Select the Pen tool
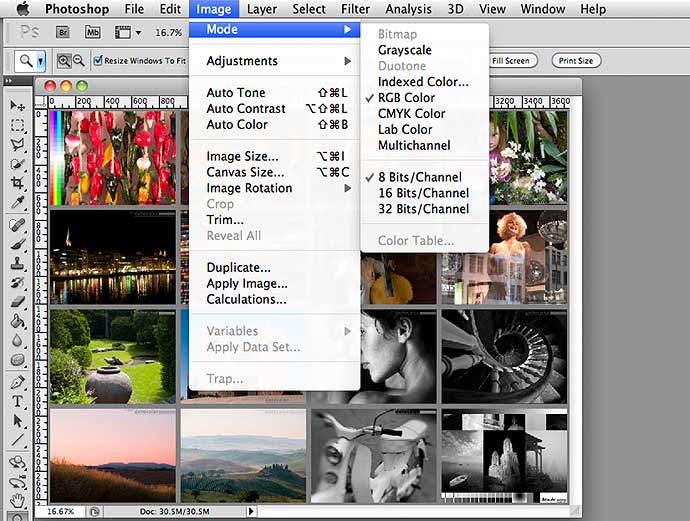Viewport: 690px width, 521px height. [17, 382]
